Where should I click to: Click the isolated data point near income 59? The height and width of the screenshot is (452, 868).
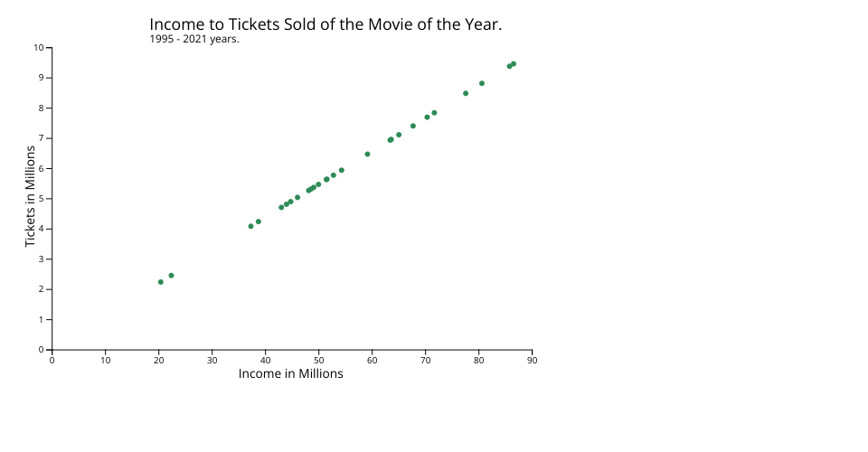click(367, 154)
